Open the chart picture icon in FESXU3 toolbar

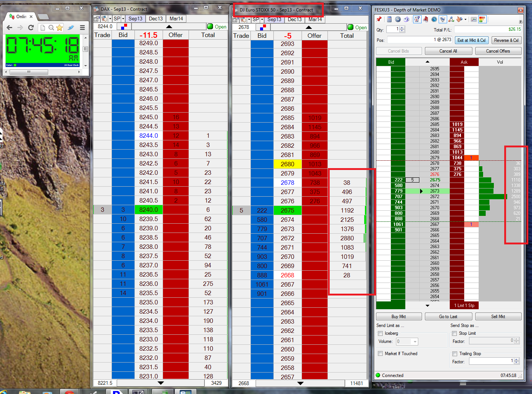(473, 19)
